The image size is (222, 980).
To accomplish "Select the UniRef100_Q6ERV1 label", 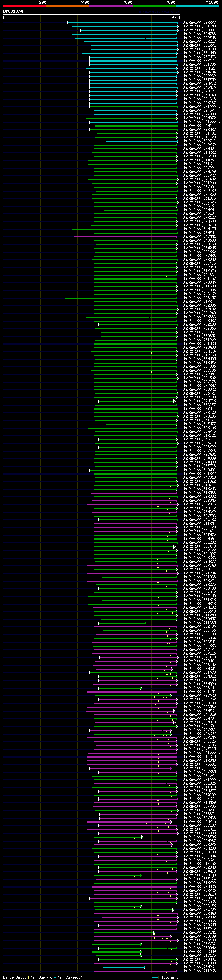I will [199, 45].
